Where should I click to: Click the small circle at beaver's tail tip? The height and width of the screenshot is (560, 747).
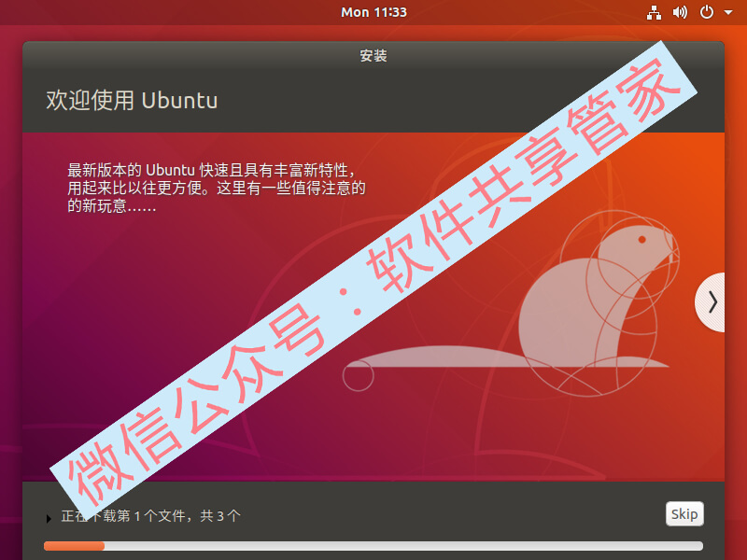click(x=359, y=375)
